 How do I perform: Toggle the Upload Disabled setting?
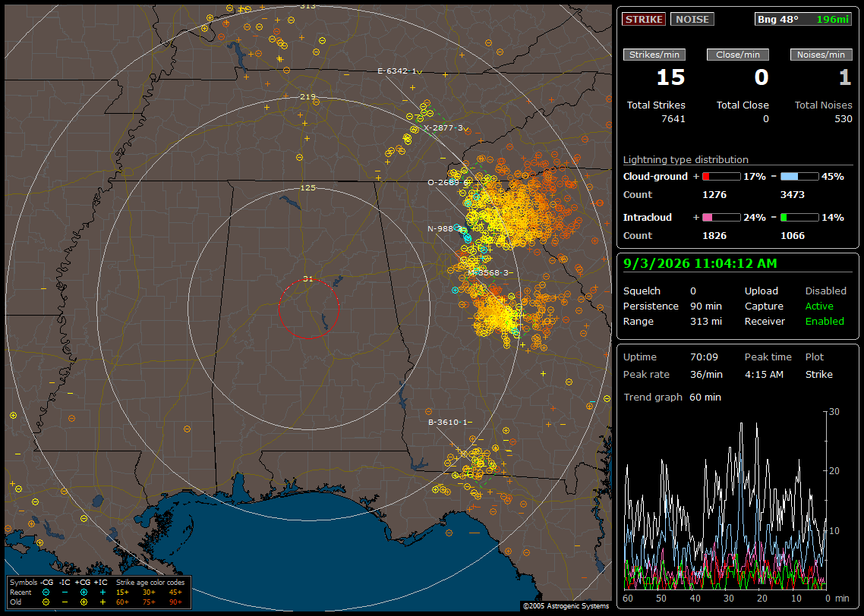click(825, 291)
